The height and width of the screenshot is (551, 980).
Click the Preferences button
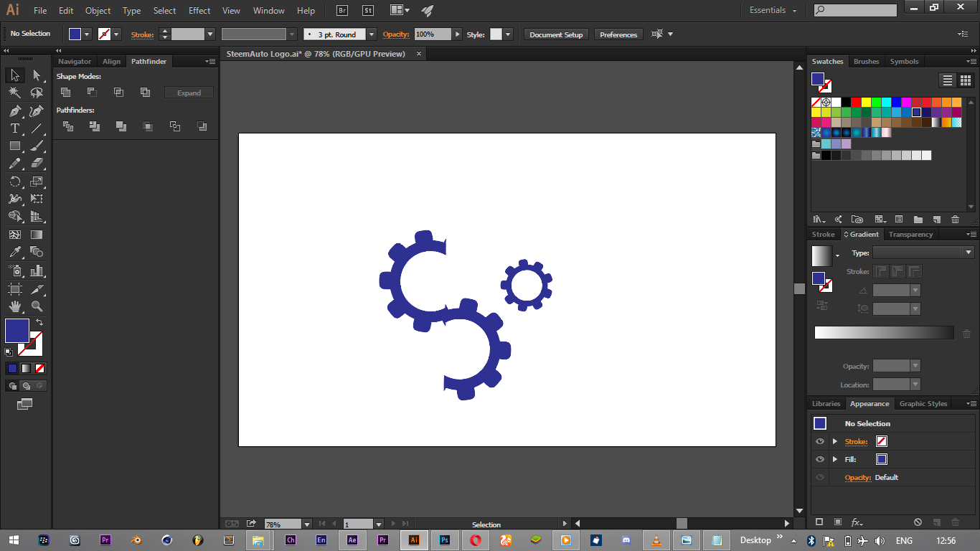point(618,34)
